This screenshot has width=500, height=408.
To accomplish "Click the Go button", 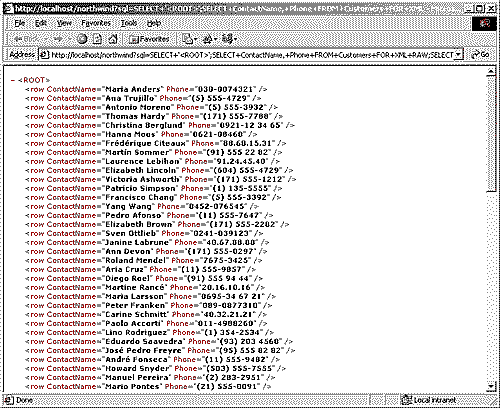I will 481,54.
